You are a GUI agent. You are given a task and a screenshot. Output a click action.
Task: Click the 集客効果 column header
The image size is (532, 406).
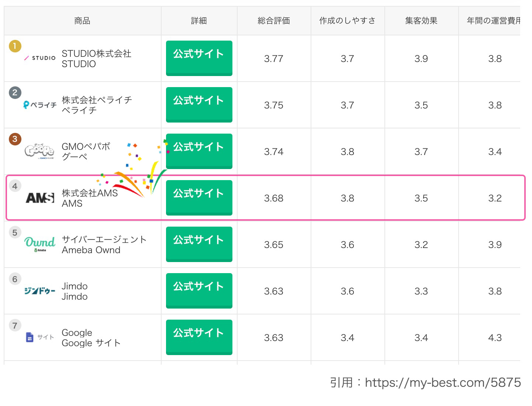click(x=421, y=21)
